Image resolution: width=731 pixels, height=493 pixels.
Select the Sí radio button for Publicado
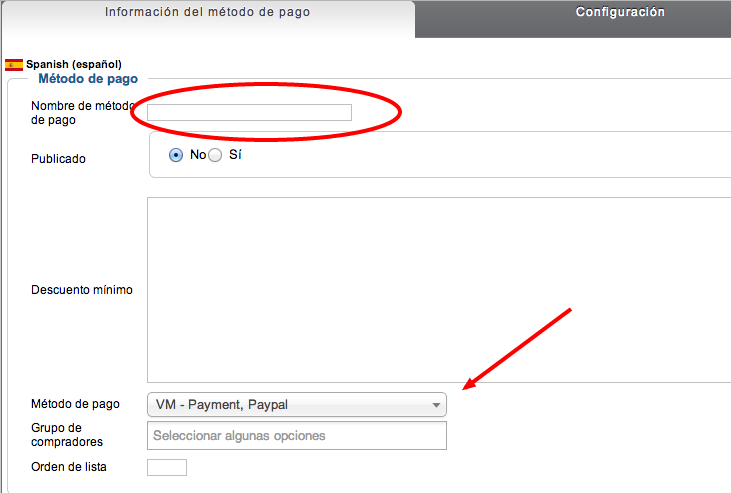[215, 155]
